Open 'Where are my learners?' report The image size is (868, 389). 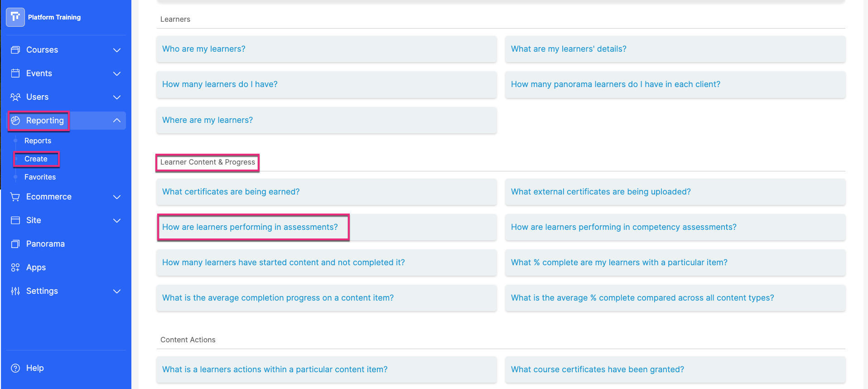point(327,120)
